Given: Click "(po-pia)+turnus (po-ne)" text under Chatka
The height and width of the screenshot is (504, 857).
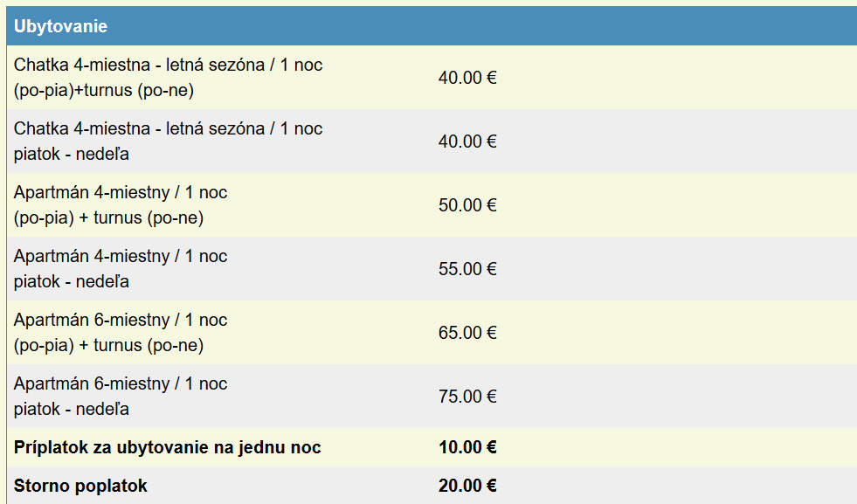Looking at the screenshot, I should 104,91.
